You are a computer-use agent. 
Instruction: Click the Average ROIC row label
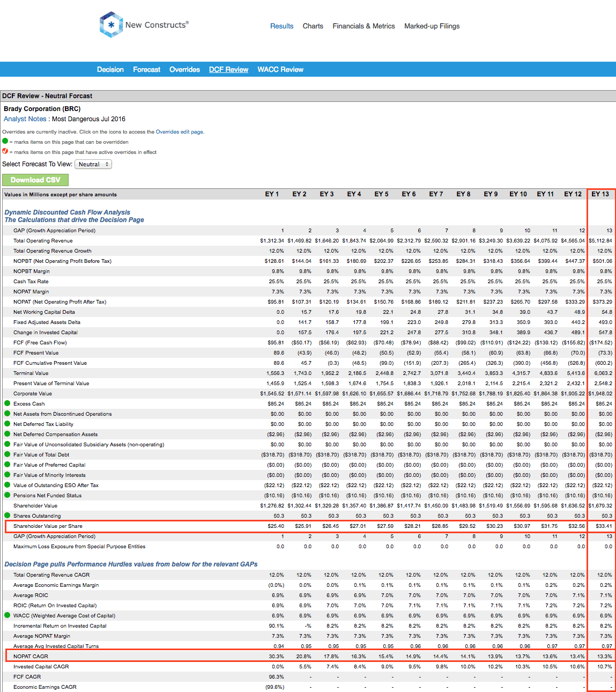pos(31,595)
